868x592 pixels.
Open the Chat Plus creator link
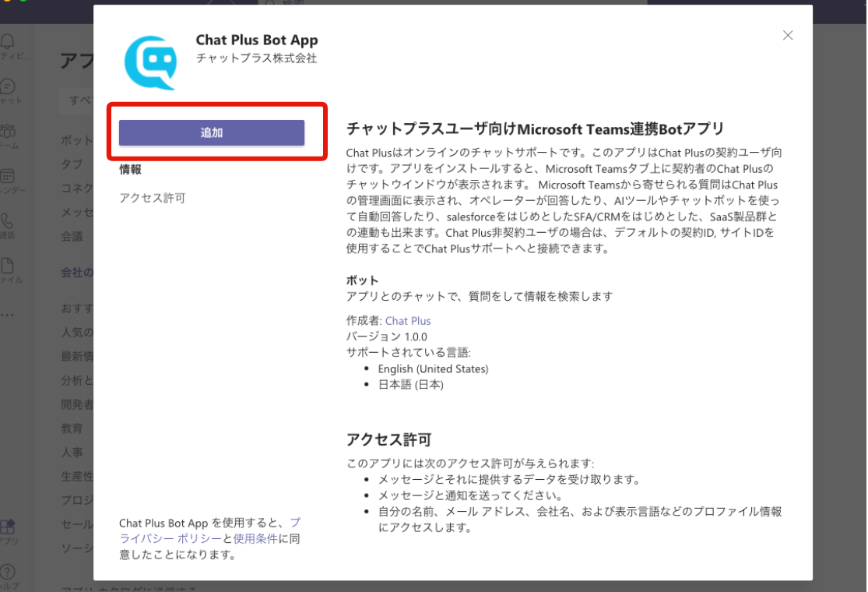point(408,321)
